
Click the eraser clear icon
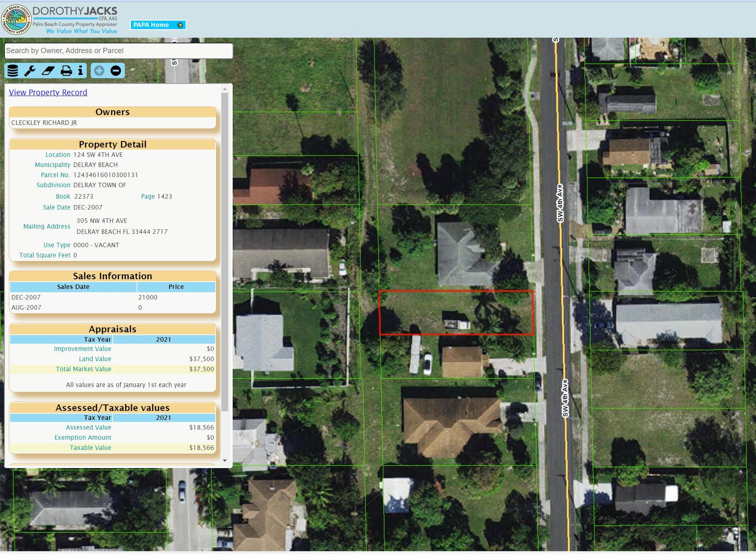click(x=48, y=71)
